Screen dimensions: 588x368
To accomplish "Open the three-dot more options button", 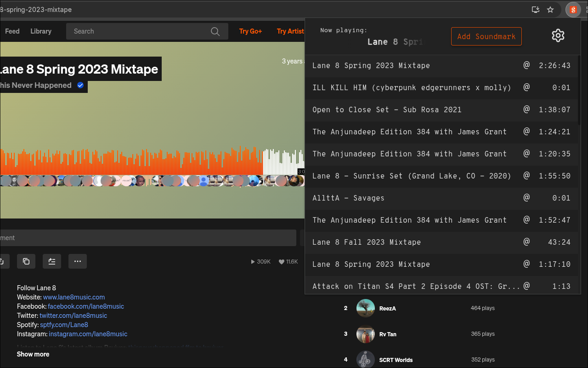I will [78, 261].
